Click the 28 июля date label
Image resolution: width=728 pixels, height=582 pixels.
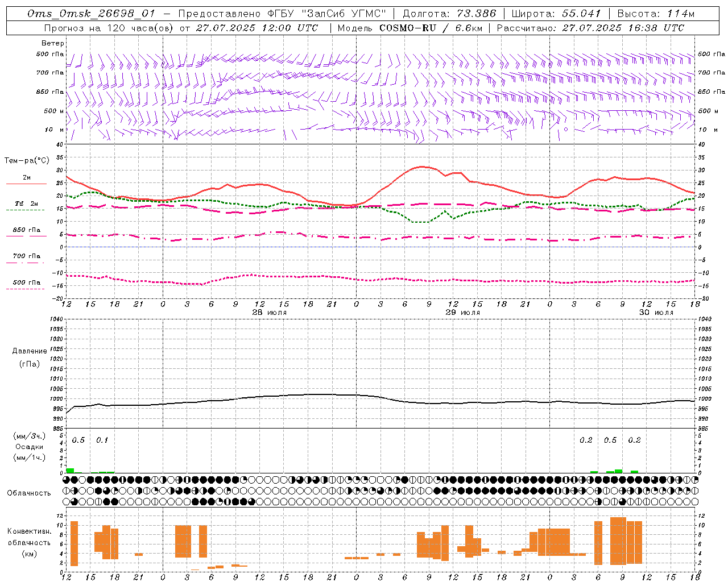pyautogui.click(x=270, y=313)
